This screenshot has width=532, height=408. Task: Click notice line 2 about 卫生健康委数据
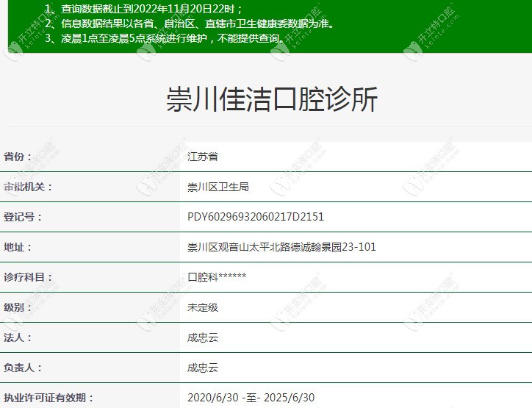(190, 24)
